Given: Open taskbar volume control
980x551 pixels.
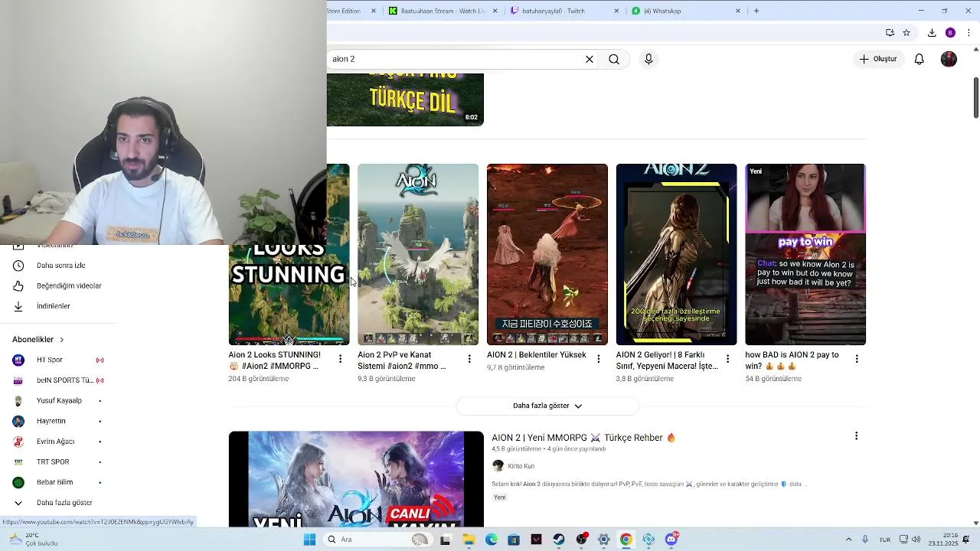Looking at the screenshot, I should [x=917, y=540].
